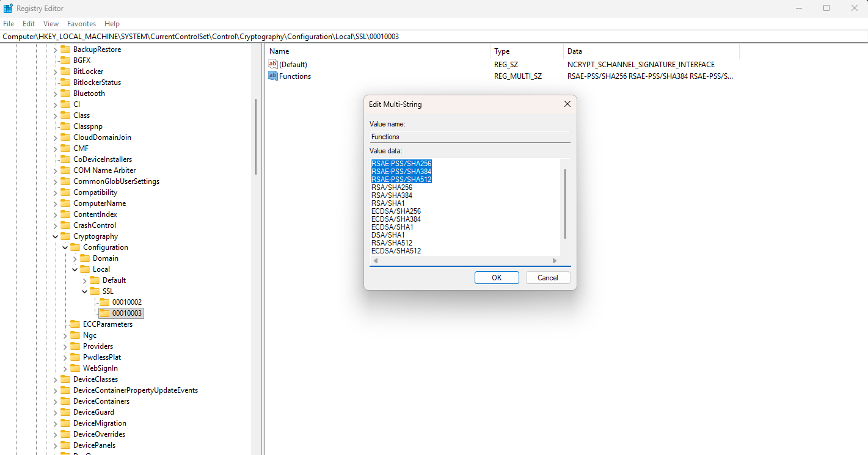Viewport: 868px width, 455px height.
Task: Click the Configuration folder icon
Action: [75, 247]
